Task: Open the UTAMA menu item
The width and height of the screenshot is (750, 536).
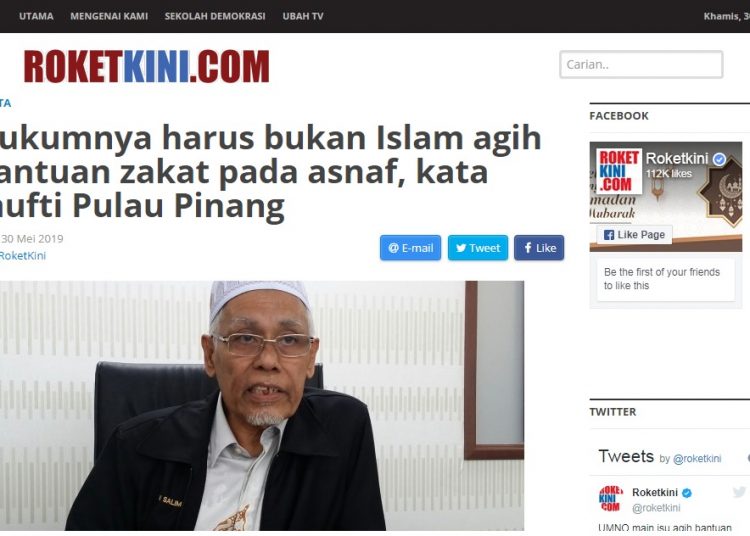Action: pyautogui.click(x=36, y=16)
